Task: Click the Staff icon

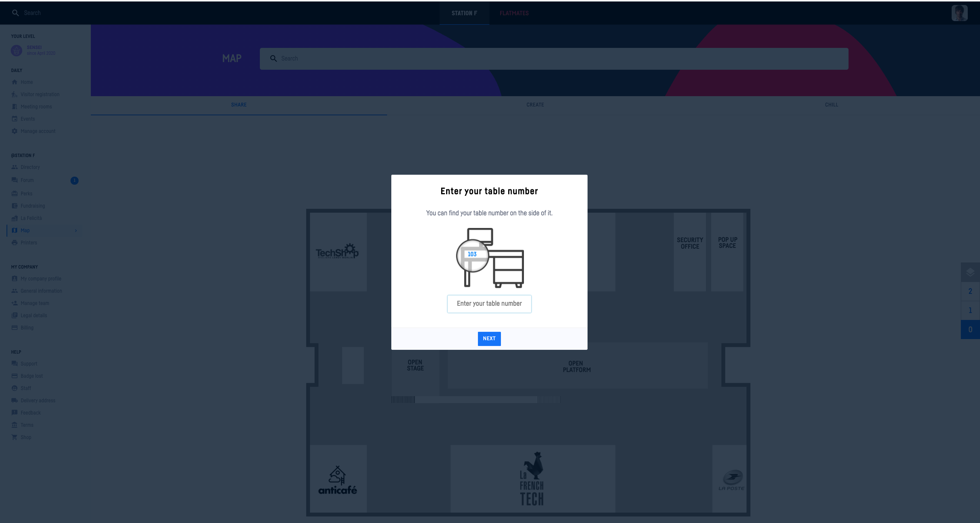Action: coord(15,388)
